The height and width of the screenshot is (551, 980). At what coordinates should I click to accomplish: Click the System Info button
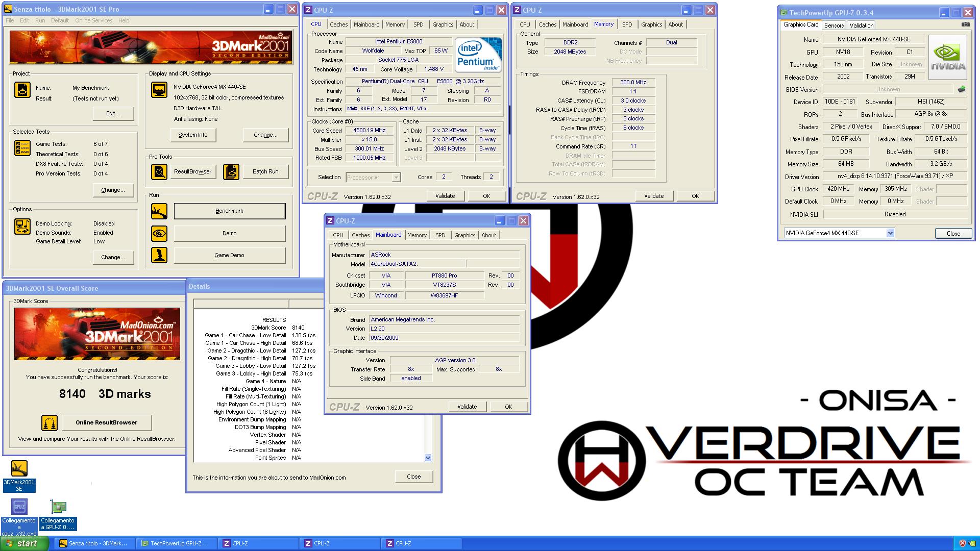[x=193, y=135]
